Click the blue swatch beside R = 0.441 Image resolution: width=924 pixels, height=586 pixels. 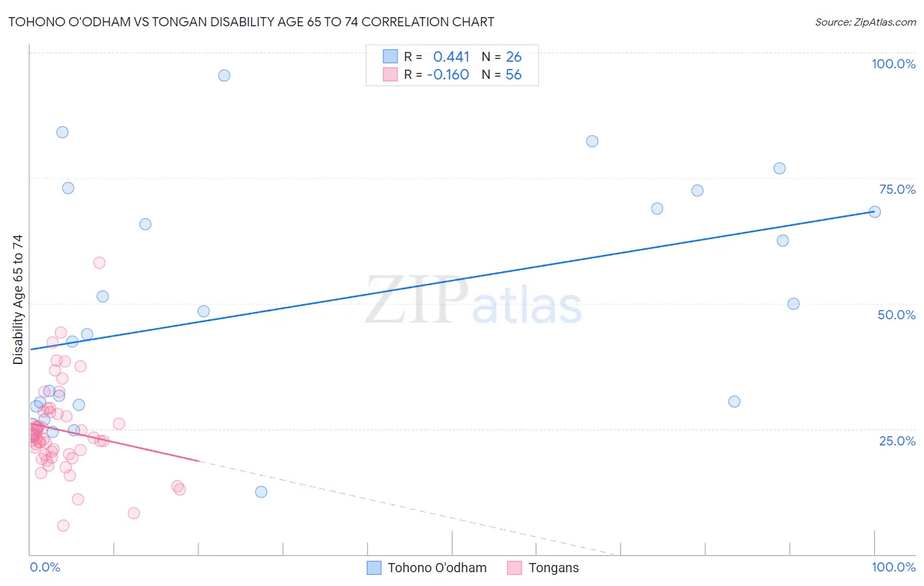click(390, 56)
